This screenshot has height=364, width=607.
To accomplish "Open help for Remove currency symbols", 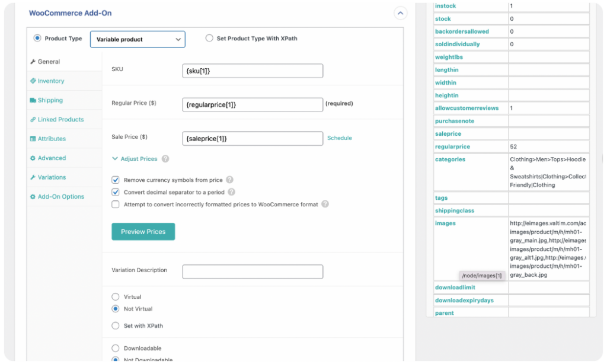I will (229, 180).
